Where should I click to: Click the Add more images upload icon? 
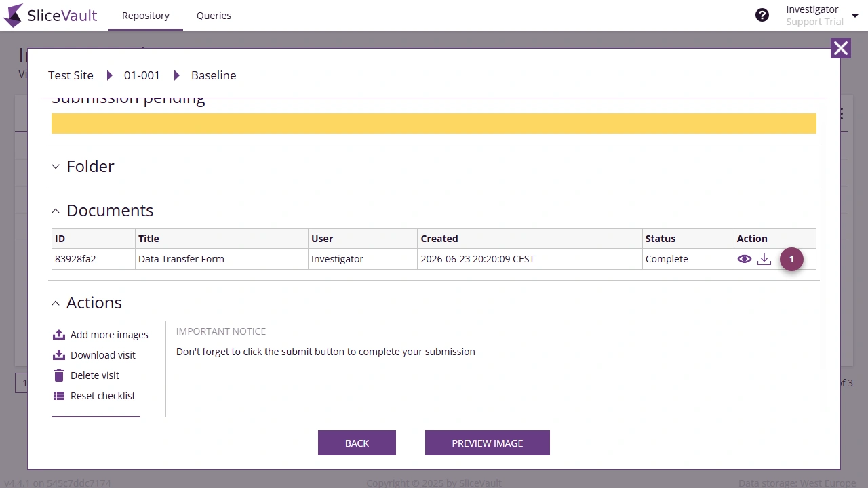[x=59, y=335]
